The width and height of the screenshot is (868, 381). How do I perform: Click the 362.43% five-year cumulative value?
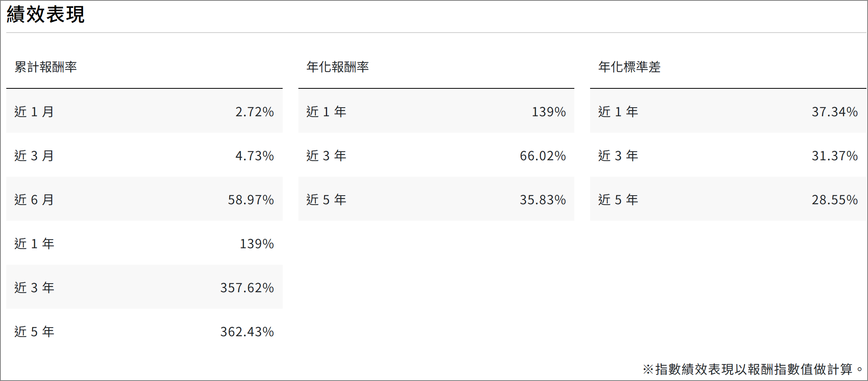click(x=247, y=332)
